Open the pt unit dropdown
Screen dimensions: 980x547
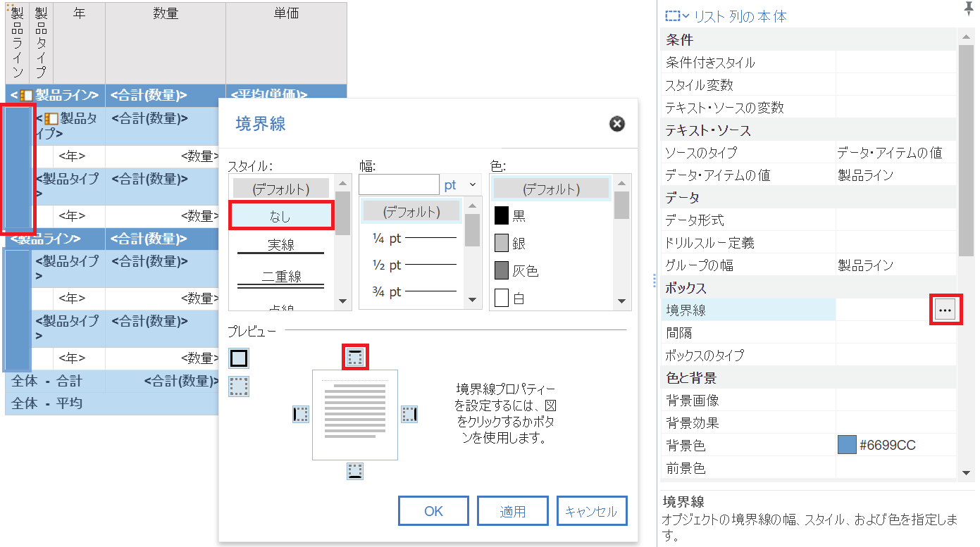click(x=461, y=185)
